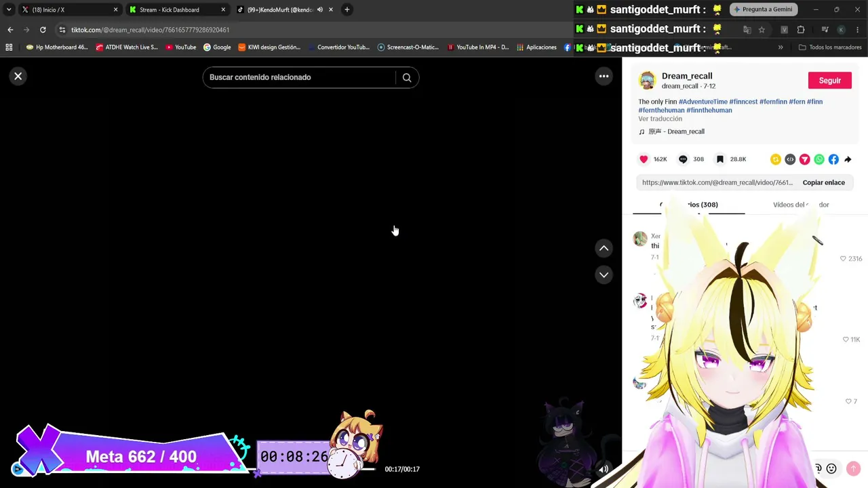The width and height of the screenshot is (868, 488).
Task: Like the comment with 2316 likes
Action: [843, 258]
